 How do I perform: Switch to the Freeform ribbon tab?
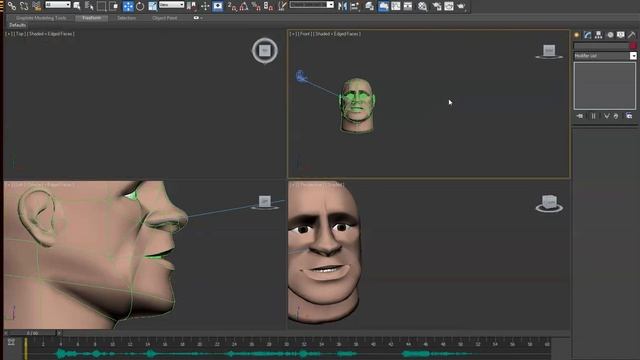91,18
